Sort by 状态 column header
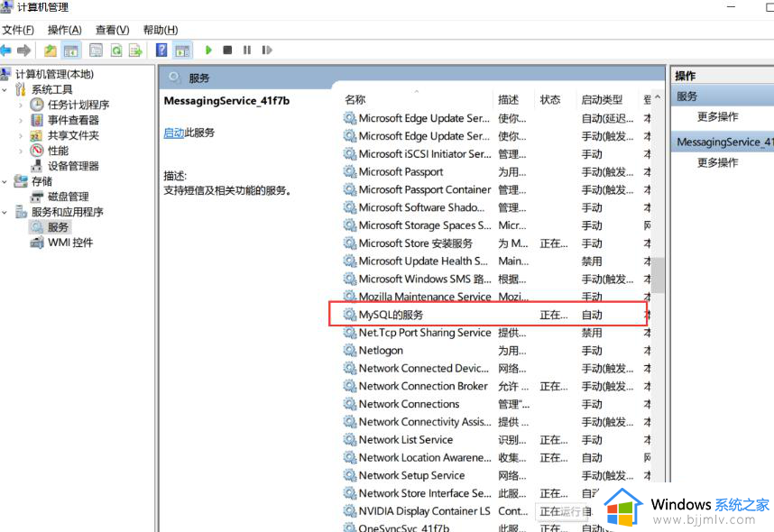This screenshot has height=532, width=774. point(550,100)
